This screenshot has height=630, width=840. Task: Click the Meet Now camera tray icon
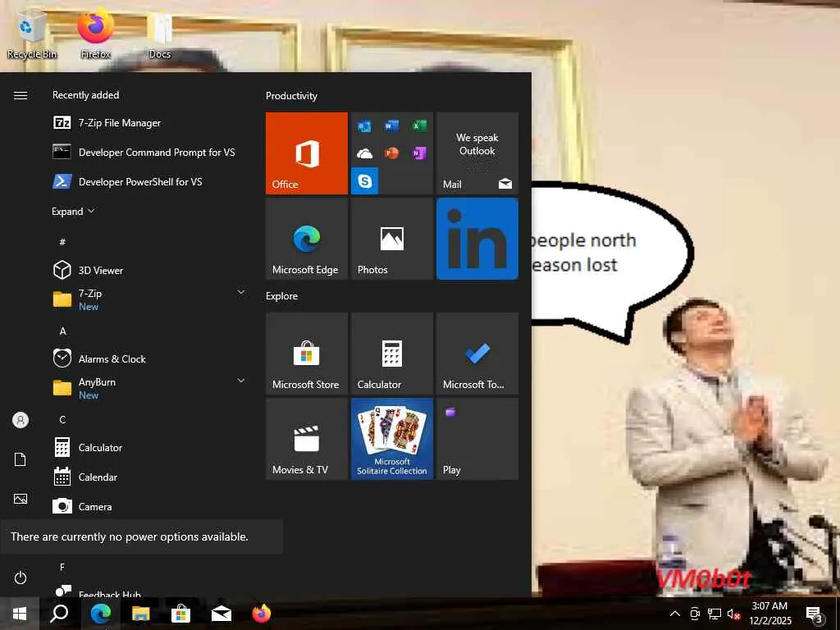(x=695, y=614)
